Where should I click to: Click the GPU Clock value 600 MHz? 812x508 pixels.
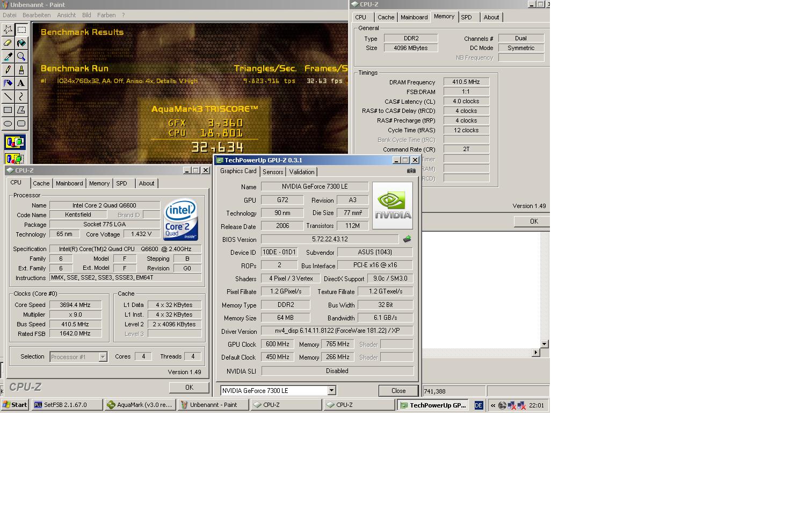277,344
